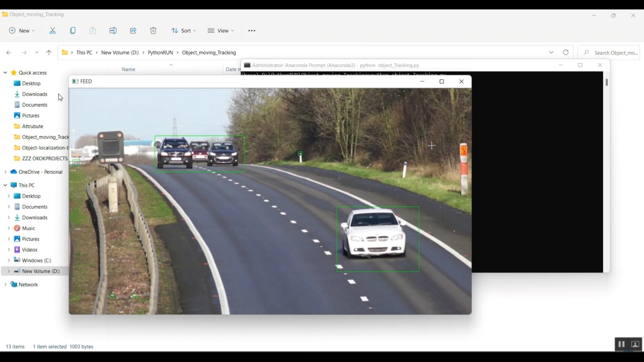Navigate up one folder level

[49, 52]
